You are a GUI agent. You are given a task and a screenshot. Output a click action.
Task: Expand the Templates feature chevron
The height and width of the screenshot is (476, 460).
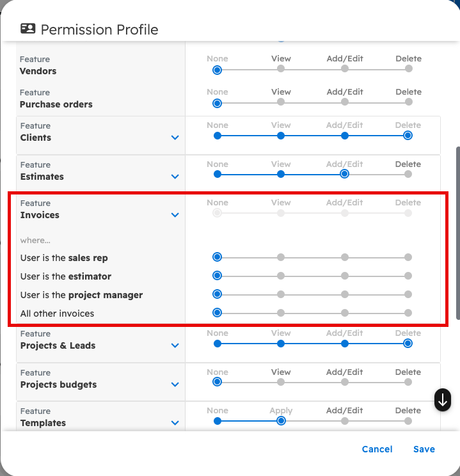pos(175,423)
